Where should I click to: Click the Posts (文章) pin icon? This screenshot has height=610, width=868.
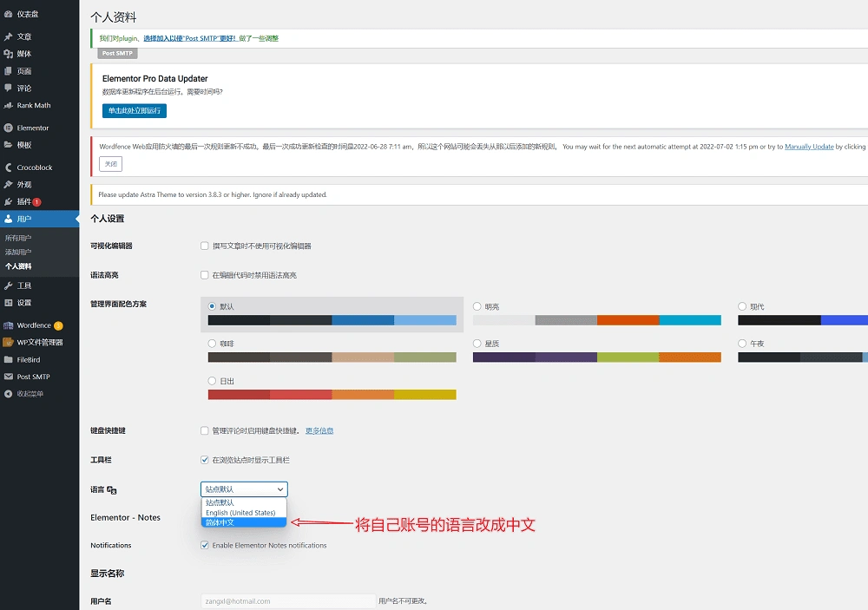point(9,36)
